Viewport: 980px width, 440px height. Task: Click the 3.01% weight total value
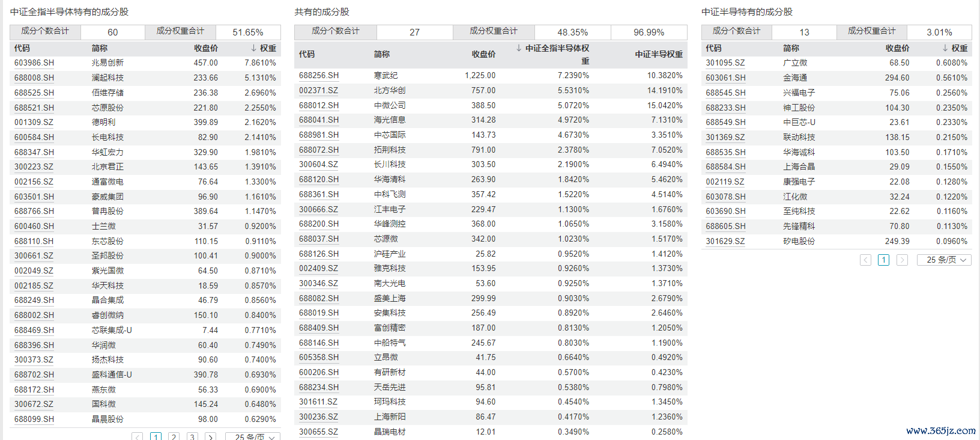[940, 32]
